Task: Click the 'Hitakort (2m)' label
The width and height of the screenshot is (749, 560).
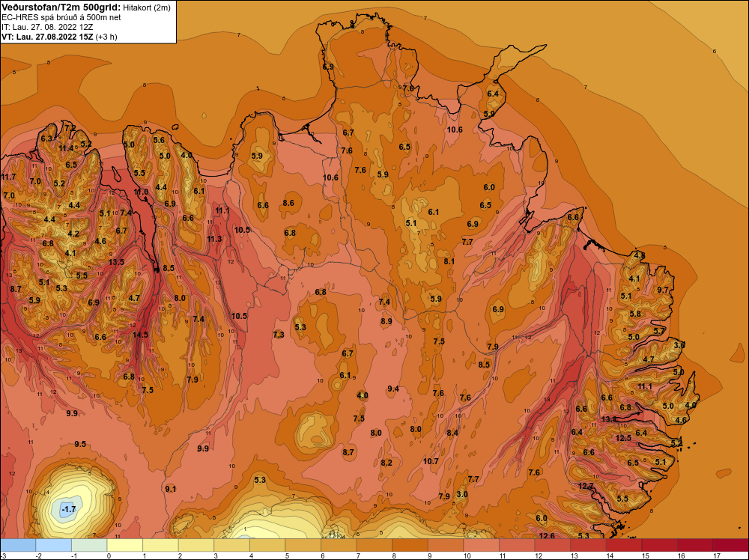Action: pyautogui.click(x=147, y=7)
